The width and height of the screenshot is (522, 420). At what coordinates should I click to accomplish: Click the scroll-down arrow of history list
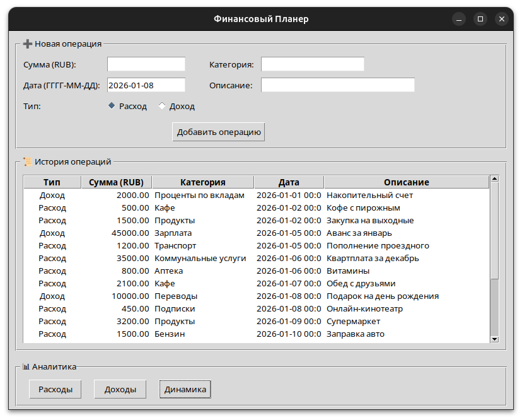(494, 339)
